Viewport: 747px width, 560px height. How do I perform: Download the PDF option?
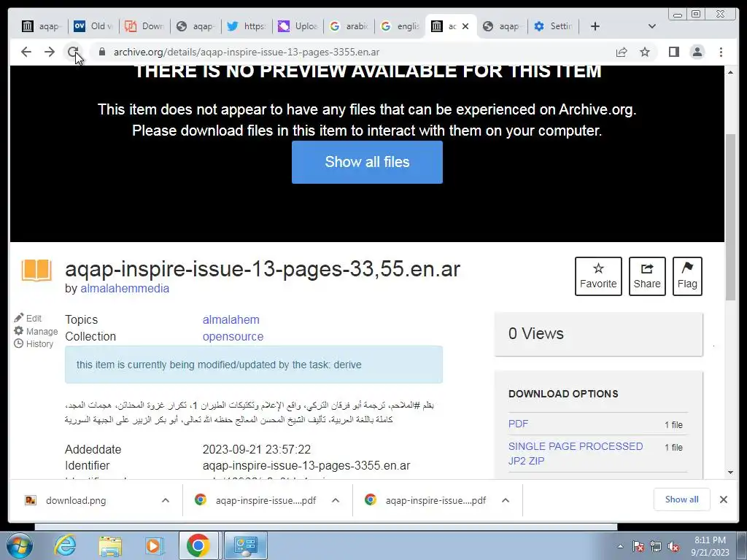click(519, 424)
